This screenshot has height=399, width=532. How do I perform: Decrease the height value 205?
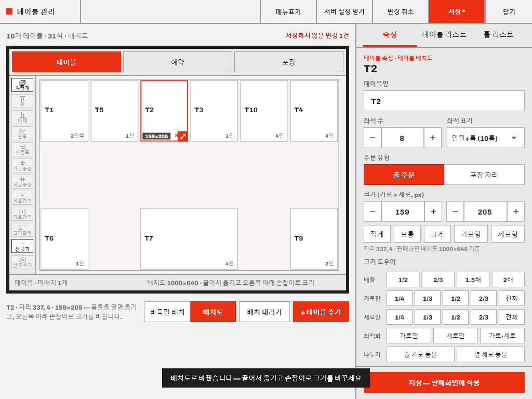tap(455, 211)
